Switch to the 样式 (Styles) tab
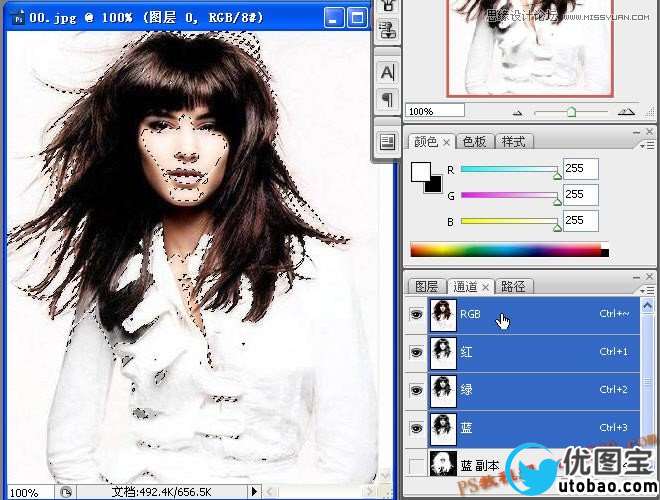This screenshot has height=500, width=660. tap(514, 142)
